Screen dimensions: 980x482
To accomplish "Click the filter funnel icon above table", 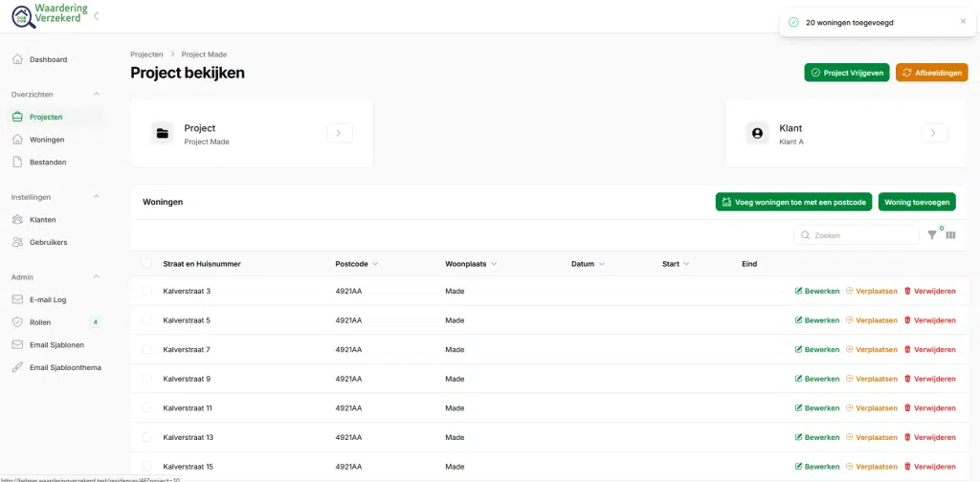I will pyautogui.click(x=933, y=234).
